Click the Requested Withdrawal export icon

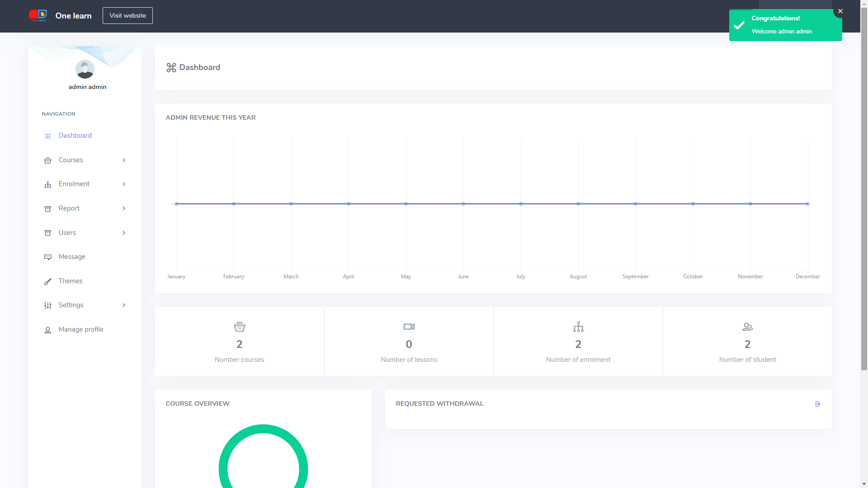coord(817,404)
